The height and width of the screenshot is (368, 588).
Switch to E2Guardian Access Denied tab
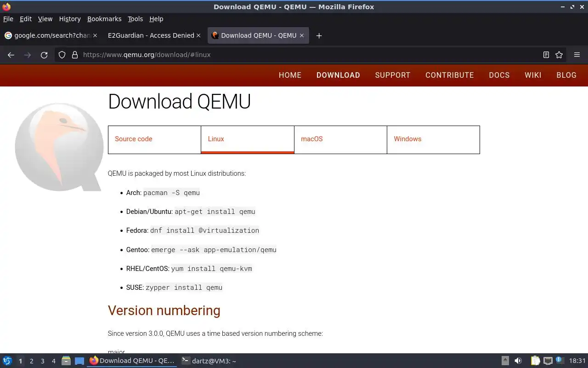click(x=153, y=35)
